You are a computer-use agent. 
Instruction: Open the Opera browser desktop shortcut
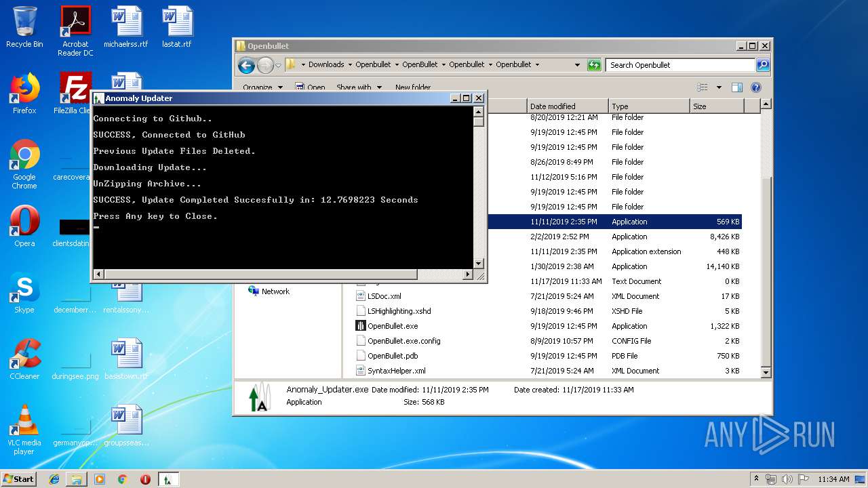click(24, 226)
